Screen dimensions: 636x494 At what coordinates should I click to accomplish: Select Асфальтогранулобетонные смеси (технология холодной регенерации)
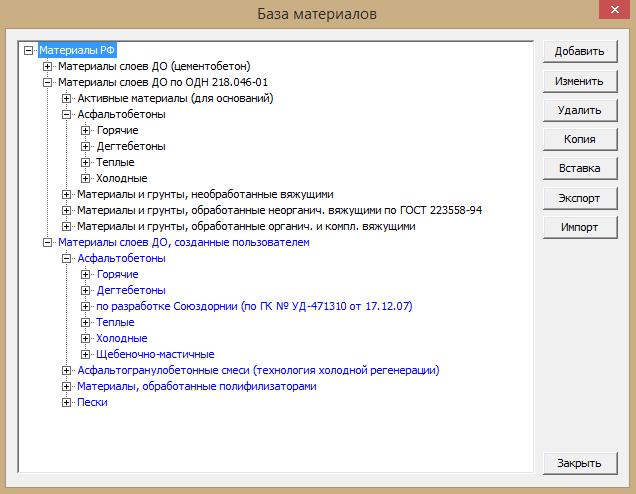[x=258, y=370]
